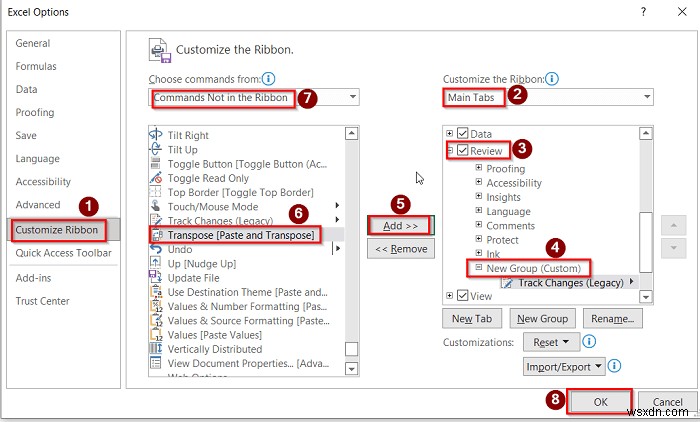Image resolution: width=700 pixels, height=422 pixels.
Task: Expand the Ink group
Action: 479,253
